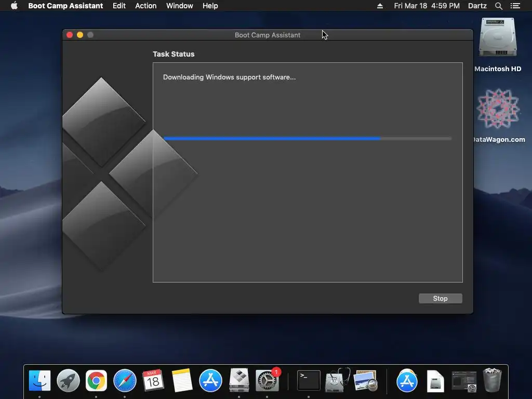This screenshot has width=532, height=399.
Task: Open the Window menu
Action: pos(179,6)
